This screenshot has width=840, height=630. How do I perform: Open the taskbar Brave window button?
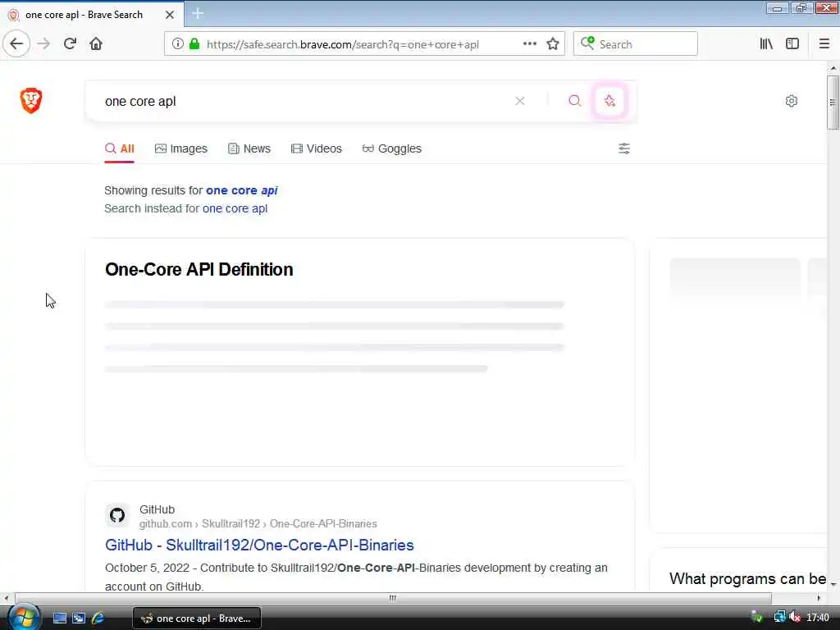pos(197,619)
